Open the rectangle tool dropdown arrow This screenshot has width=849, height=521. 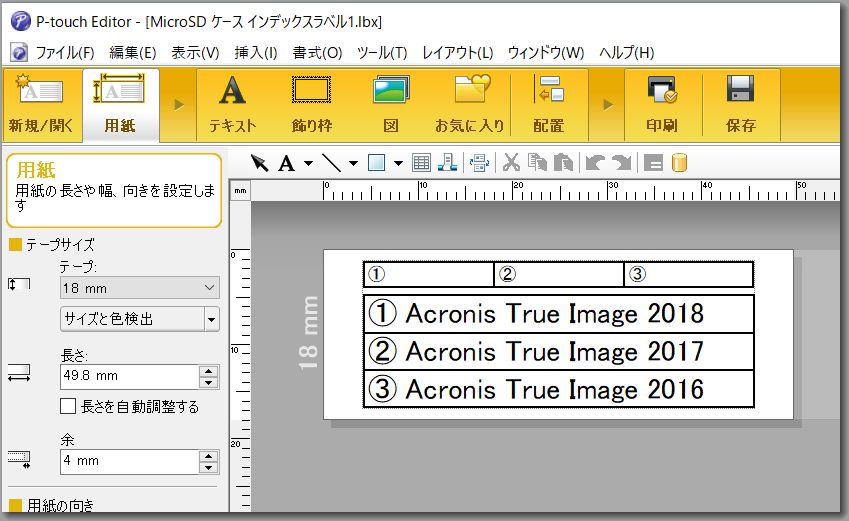[x=398, y=163]
